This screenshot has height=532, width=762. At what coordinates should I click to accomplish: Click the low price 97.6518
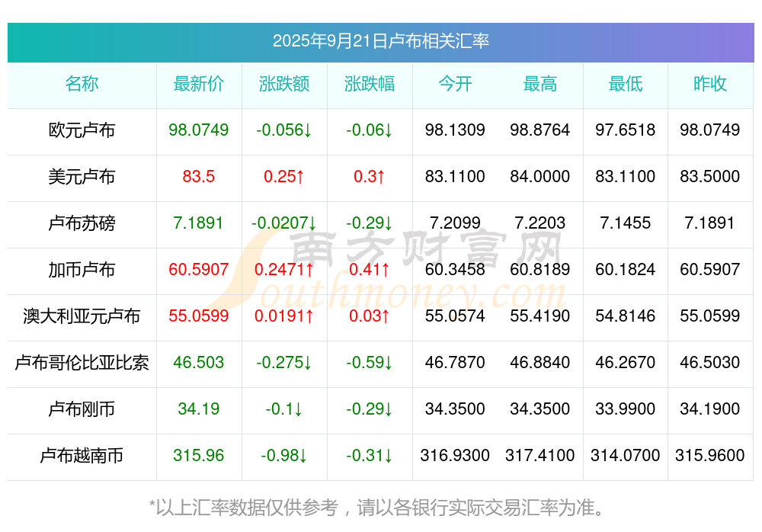pos(626,130)
